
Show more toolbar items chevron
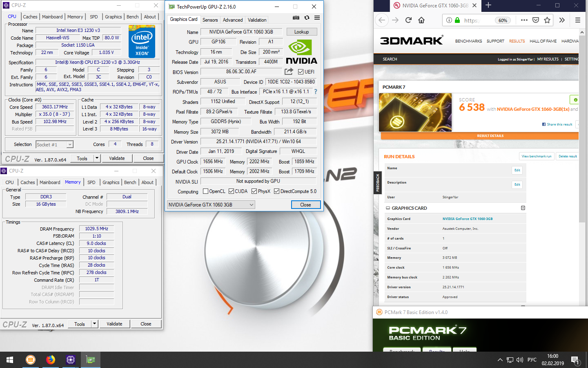point(562,20)
